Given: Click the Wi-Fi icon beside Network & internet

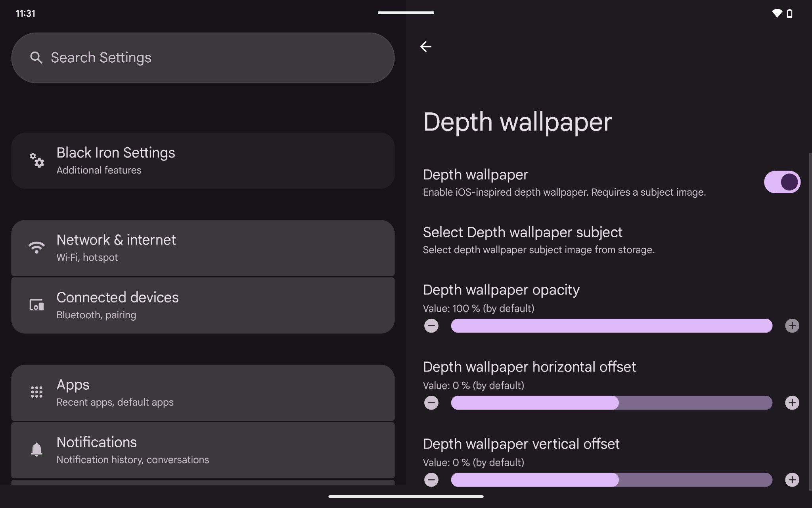Looking at the screenshot, I should coord(36,248).
